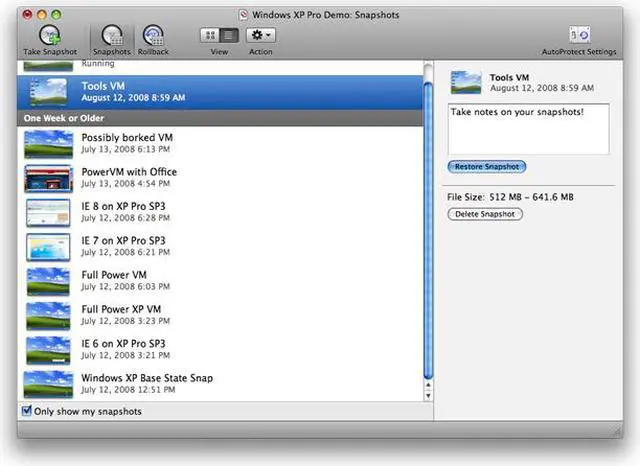Click the IE 6 on XP Pro thumbnail
Image resolution: width=640 pixels, height=466 pixels.
point(48,350)
